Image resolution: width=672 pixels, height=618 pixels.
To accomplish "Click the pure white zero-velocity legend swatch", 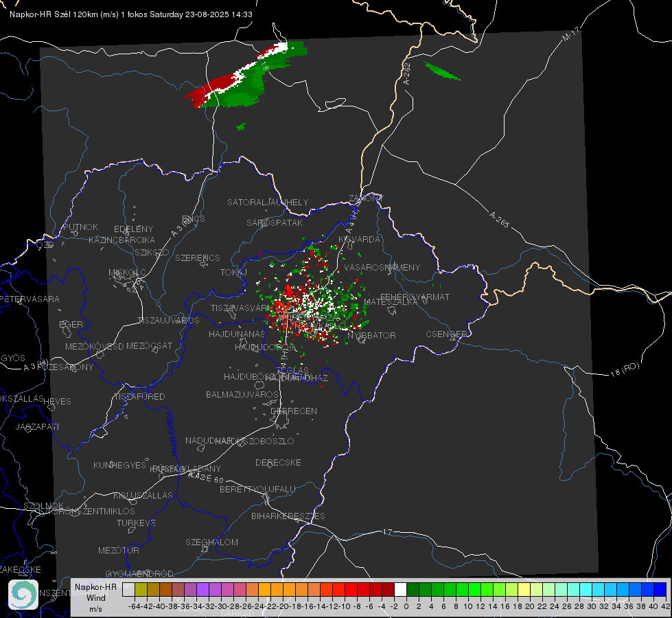I will tap(400, 589).
